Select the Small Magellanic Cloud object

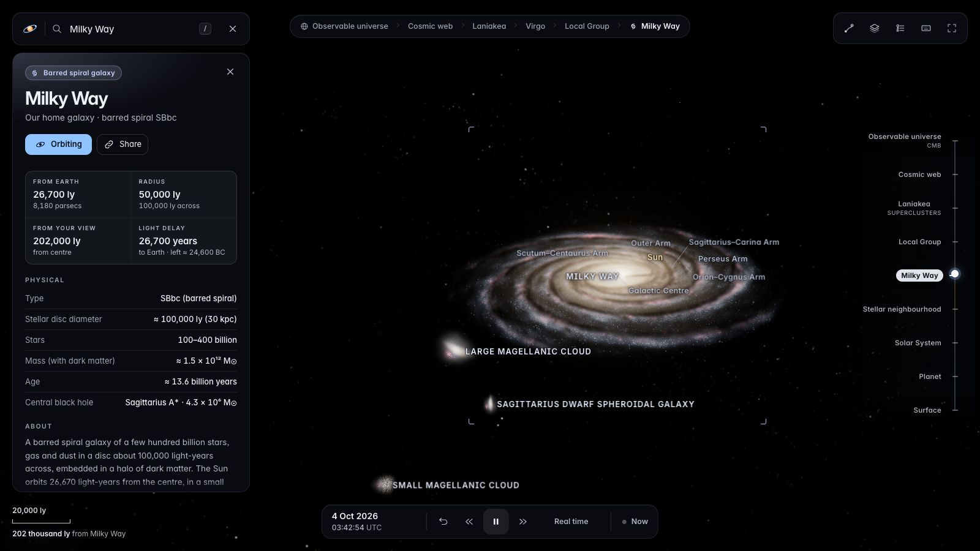pyautogui.click(x=456, y=485)
